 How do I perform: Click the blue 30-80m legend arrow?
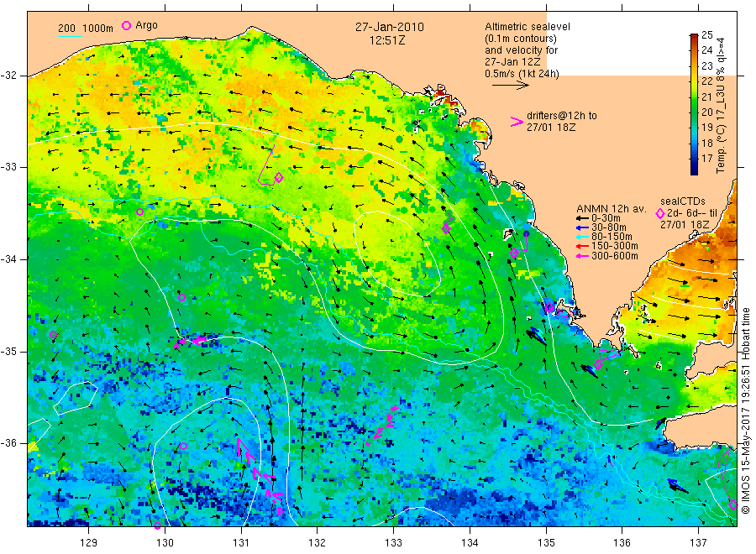tap(583, 227)
